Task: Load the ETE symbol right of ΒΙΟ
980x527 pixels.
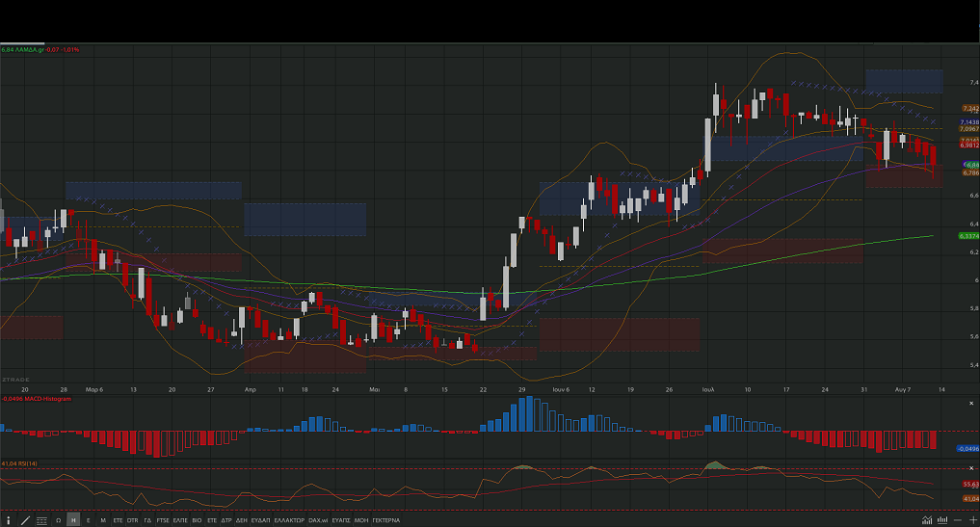Action: tap(212, 520)
